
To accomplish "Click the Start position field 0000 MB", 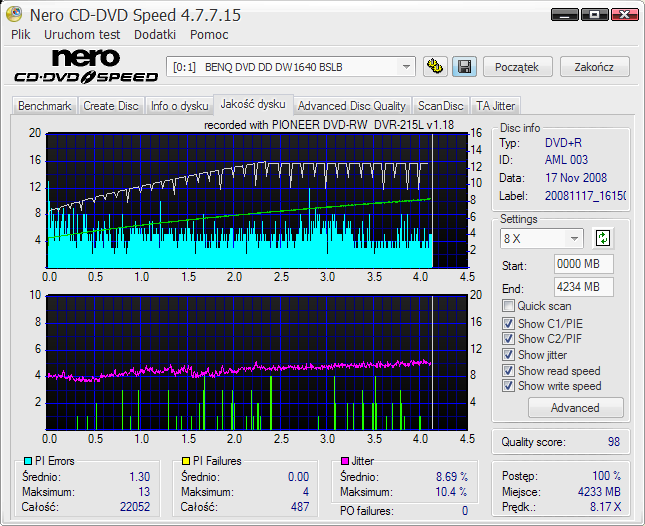I will (x=583, y=264).
